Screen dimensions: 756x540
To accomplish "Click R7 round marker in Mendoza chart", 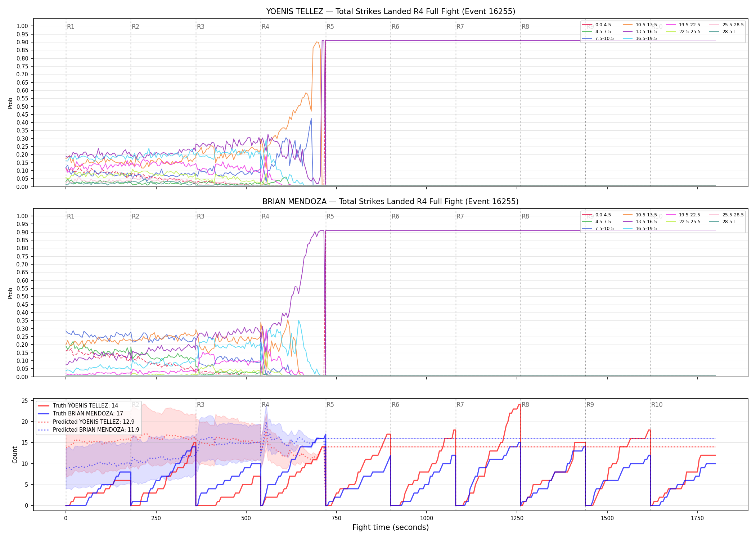I will 460,216.
